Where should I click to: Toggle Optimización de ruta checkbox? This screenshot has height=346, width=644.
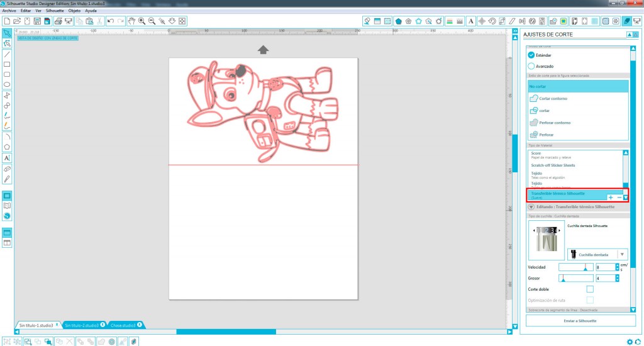pos(590,300)
